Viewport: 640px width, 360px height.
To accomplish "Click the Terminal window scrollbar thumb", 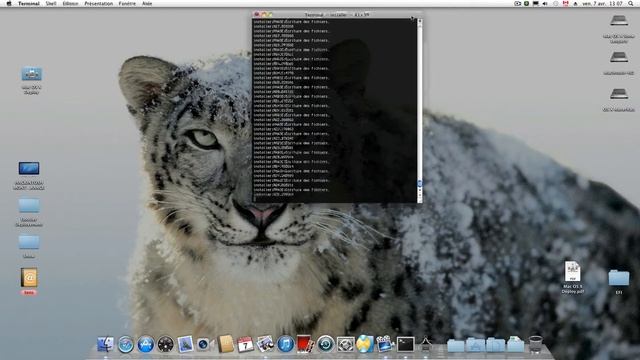I will 420,184.
